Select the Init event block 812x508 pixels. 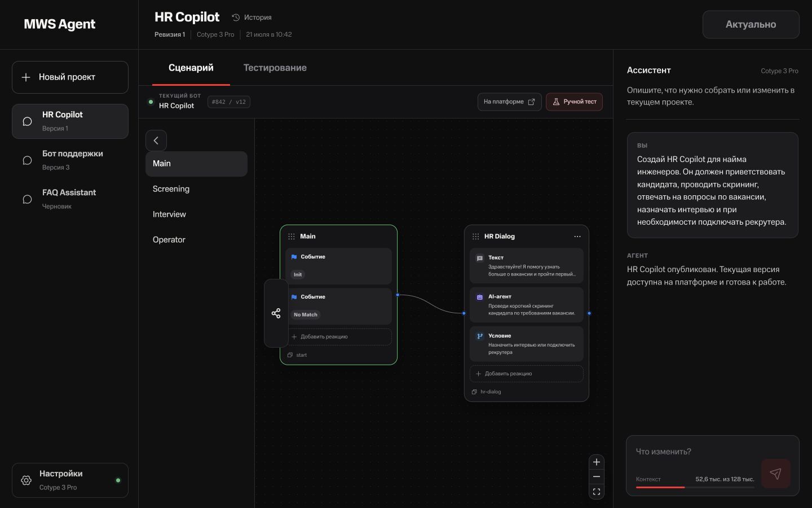coord(338,266)
